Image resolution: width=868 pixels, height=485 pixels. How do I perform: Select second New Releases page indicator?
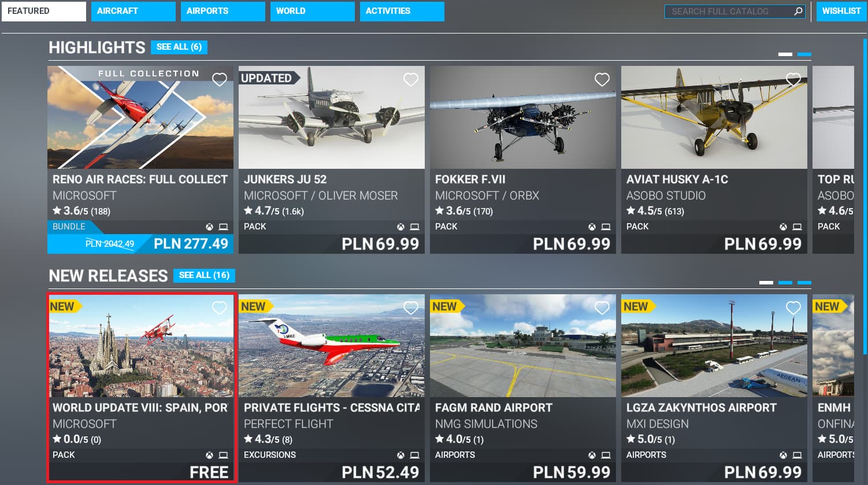point(785,283)
